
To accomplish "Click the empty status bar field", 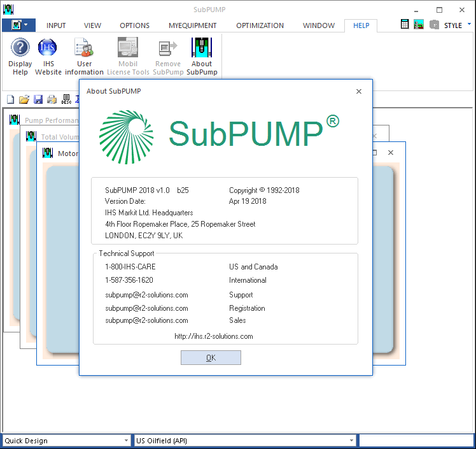I will (416, 440).
